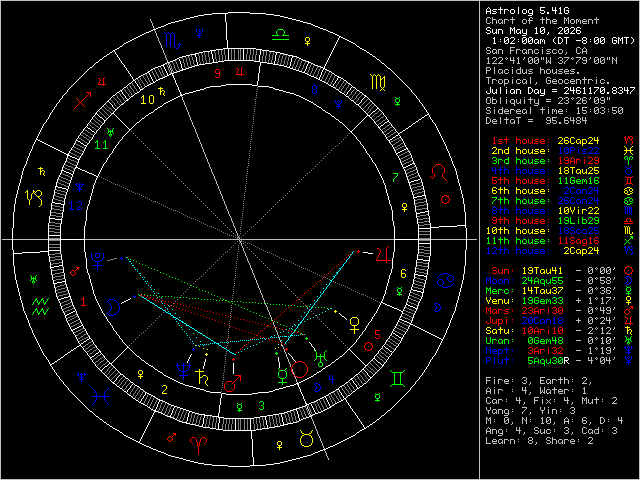Select the large red Jupiter glyph in the wheel
The image size is (640, 480).
point(383,254)
